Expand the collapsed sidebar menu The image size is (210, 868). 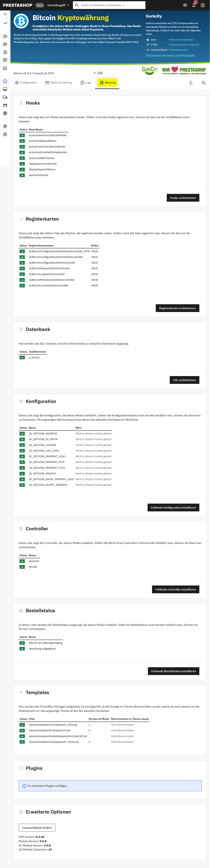coord(5,14)
